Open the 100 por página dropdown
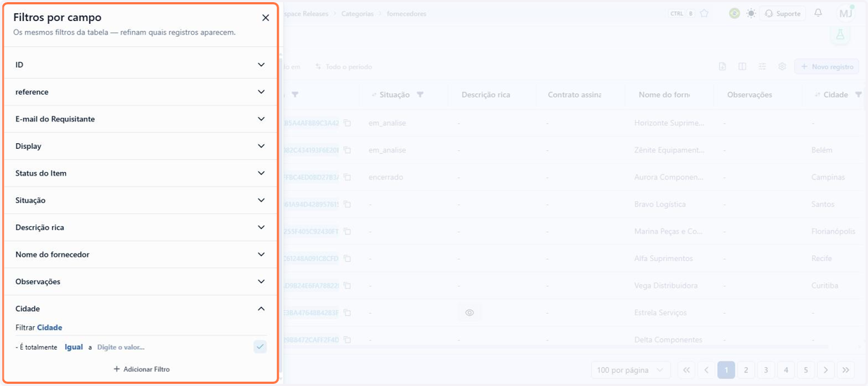 coord(631,370)
